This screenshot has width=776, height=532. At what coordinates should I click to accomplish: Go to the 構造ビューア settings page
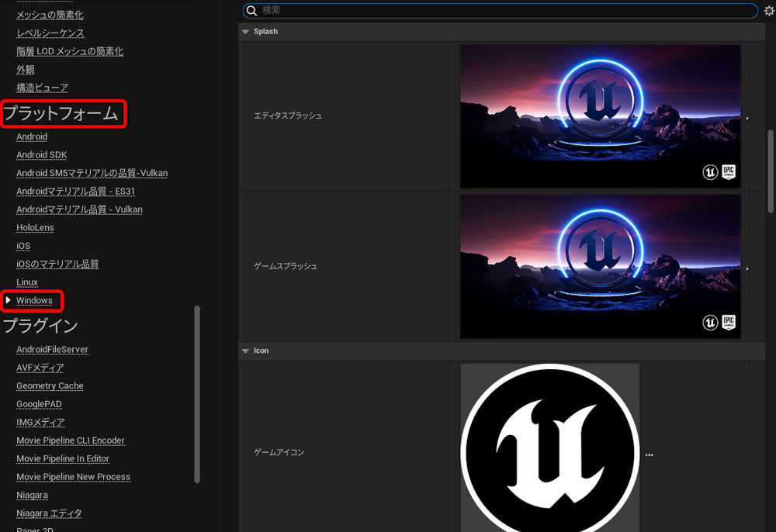42,88
